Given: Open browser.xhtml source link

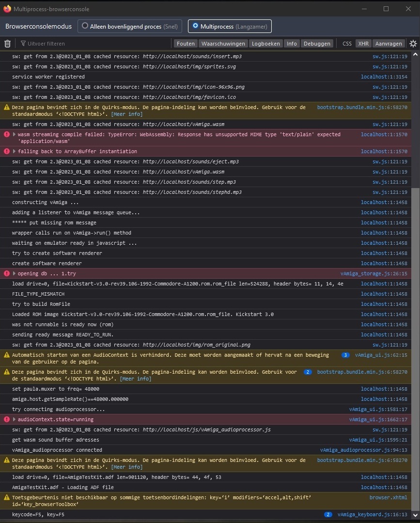Looking at the screenshot, I should click(x=389, y=497).
